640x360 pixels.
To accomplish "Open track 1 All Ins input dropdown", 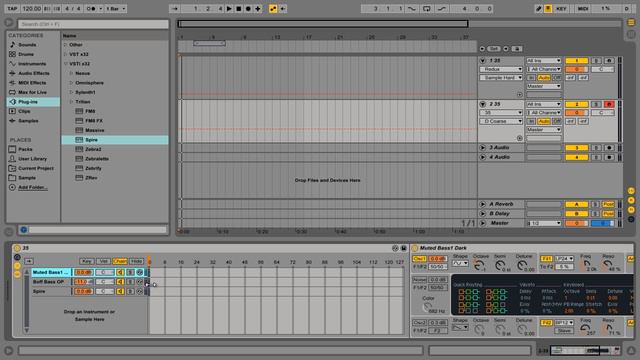I will tap(543, 61).
